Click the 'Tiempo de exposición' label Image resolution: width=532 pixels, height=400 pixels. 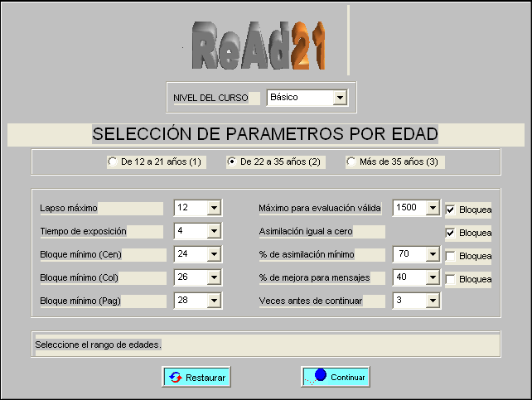[83, 231]
